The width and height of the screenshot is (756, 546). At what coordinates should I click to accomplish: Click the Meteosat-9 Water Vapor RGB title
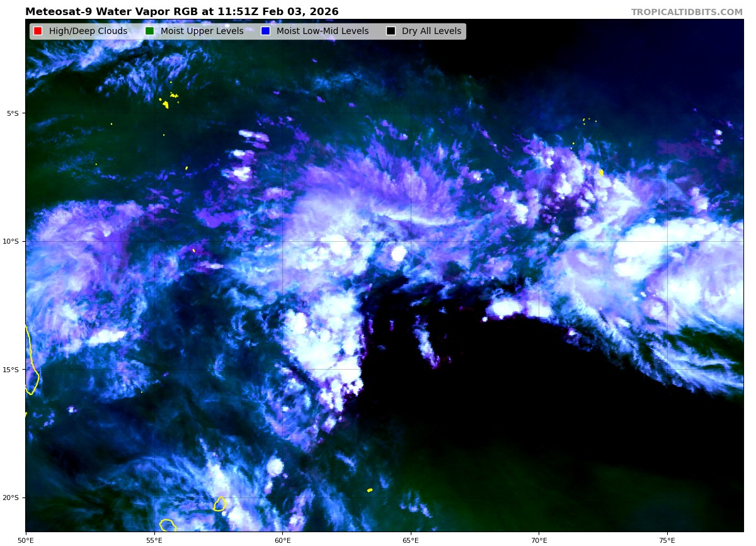181,12
